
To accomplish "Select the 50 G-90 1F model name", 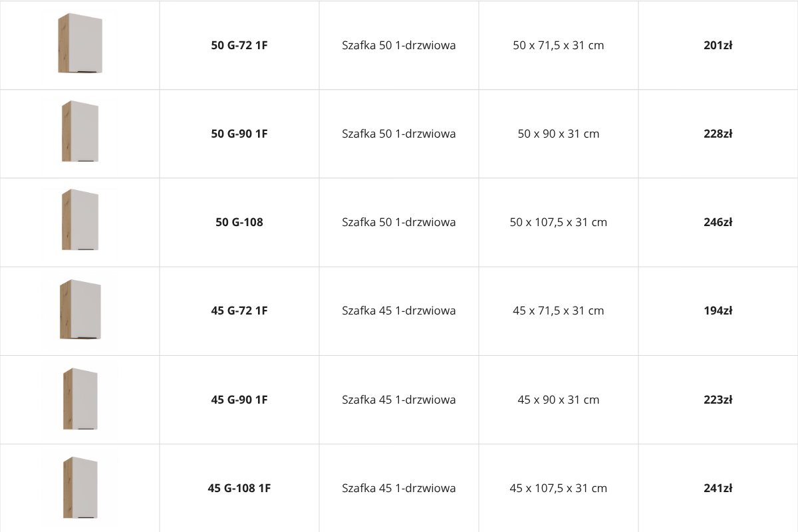I will click(x=239, y=134).
